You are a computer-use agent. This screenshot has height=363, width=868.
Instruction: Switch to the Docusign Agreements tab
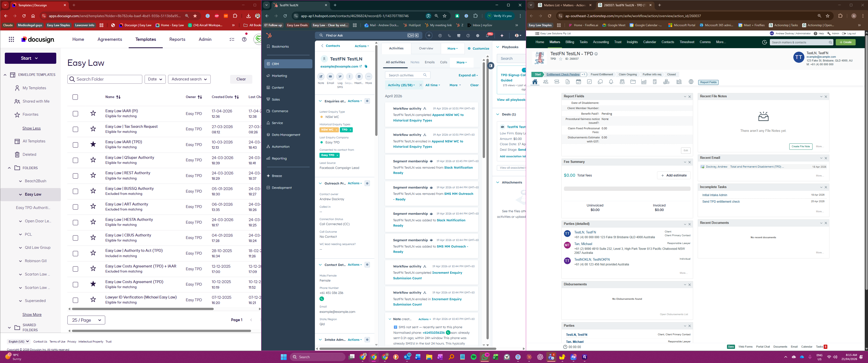click(110, 39)
